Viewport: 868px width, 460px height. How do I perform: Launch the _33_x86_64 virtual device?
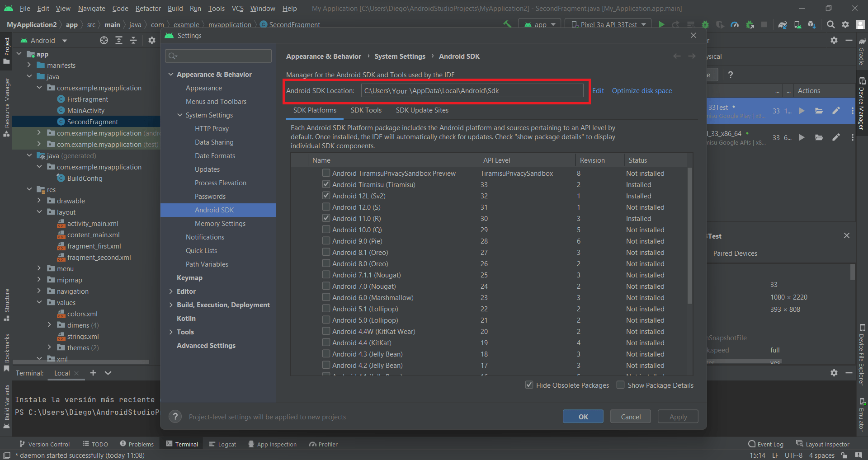pyautogui.click(x=802, y=137)
